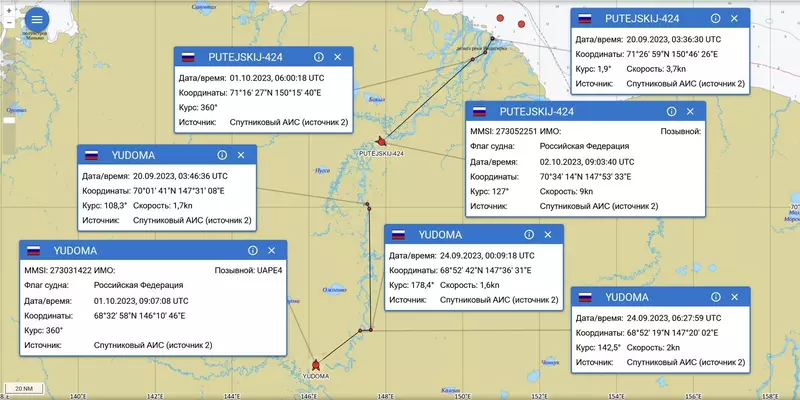The width and height of the screenshot is (800, 400).
Task: Close the YUDOMA MMSI 273031422 popup
Action: 271,251
